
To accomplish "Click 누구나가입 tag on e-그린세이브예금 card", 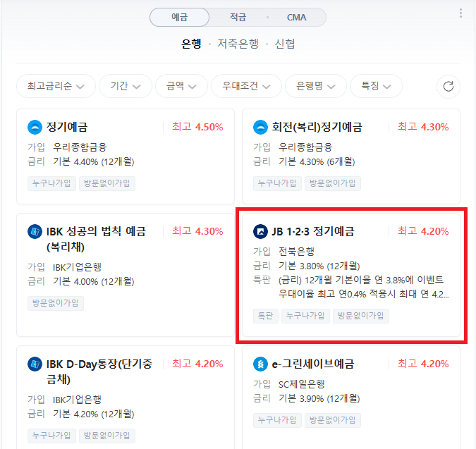I will point(277,420).
